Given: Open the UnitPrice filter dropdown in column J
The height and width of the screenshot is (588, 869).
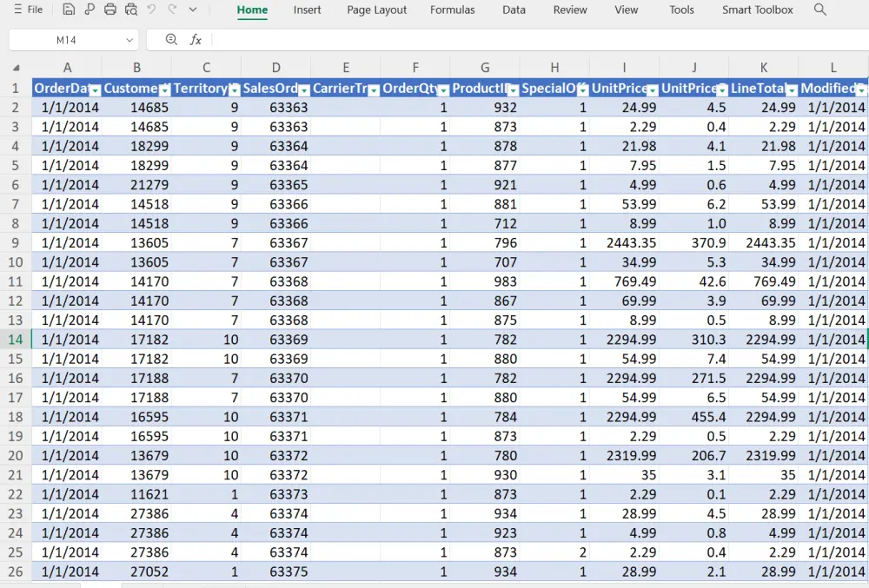Looking at the screenshot, I should pyautogui.click(x=722, y=89).
